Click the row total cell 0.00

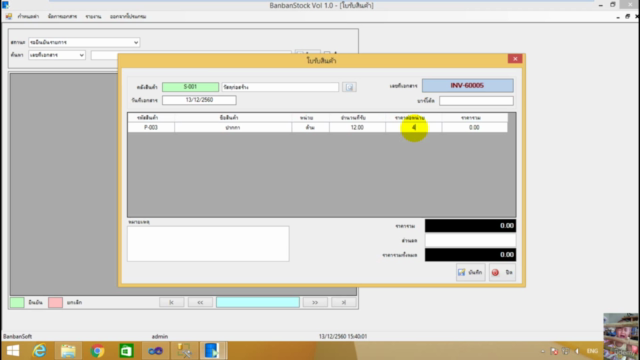[x=474, y=127]
